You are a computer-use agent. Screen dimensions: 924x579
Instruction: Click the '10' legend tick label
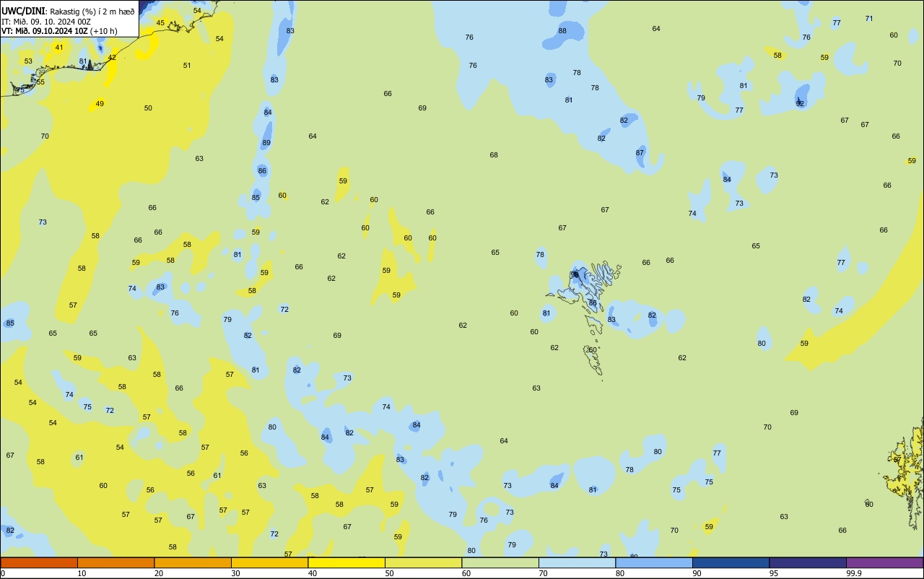[82, 573]
